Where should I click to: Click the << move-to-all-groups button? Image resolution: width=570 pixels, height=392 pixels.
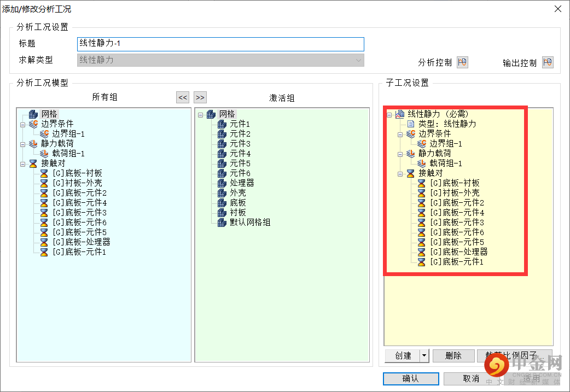pos(183,97)
